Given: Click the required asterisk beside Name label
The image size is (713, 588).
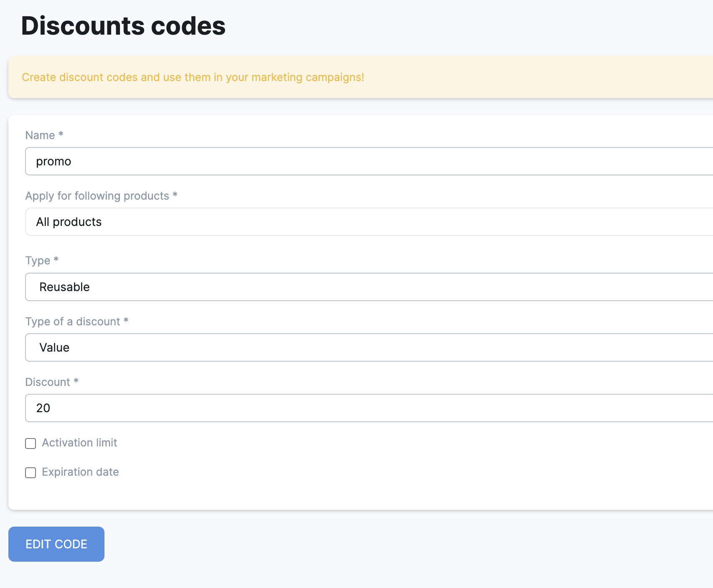Looking at the screenshot, I should [61, 134].
